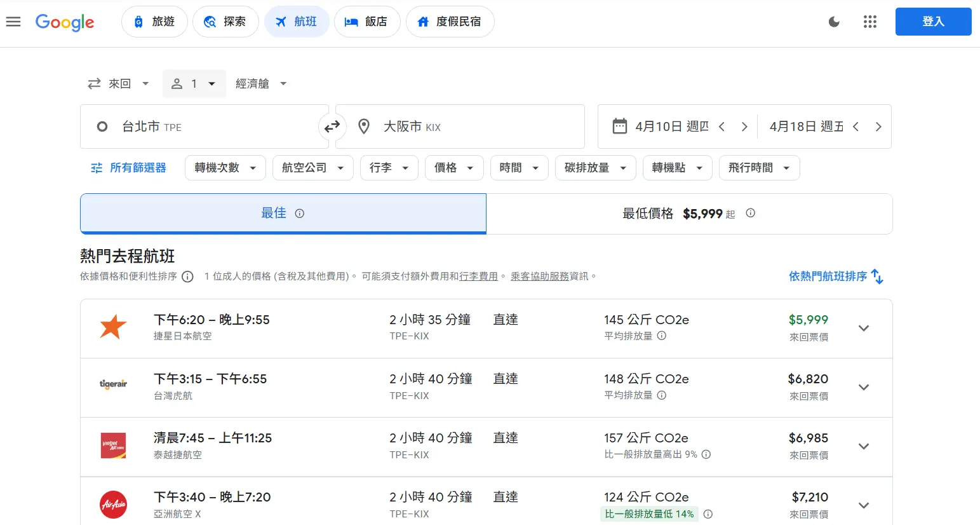Click sort icon 依熱門航班排序

(x=877, y=276)
